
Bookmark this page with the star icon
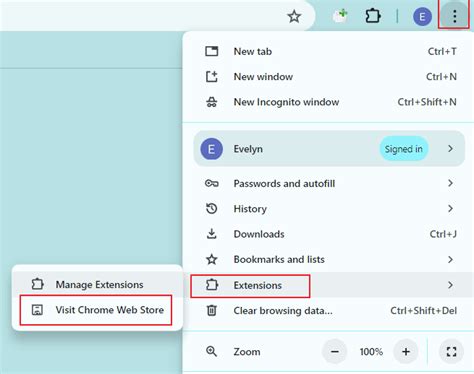pyautogui.click(x=294, y=16)
